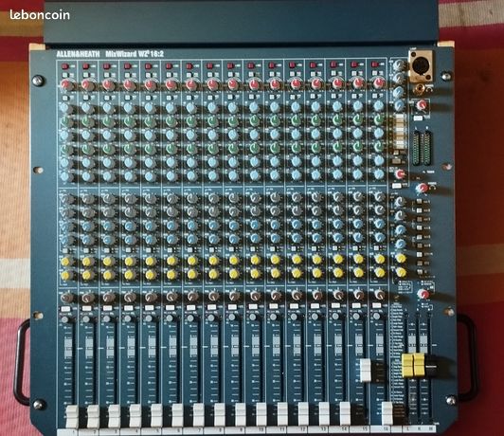This screenshot has width=504, height=436.
Task: Click channel 16 red gain knob
Action: pos(379,83)
